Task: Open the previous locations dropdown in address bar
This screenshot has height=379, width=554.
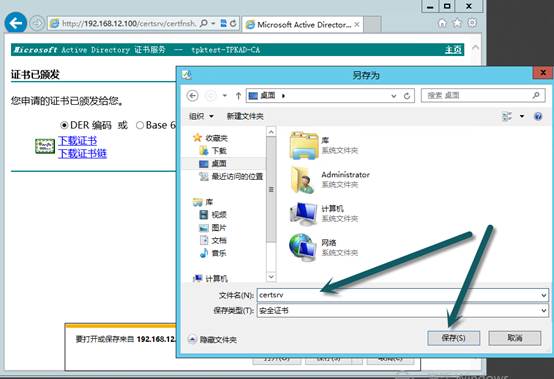Action: coord(394,96)
